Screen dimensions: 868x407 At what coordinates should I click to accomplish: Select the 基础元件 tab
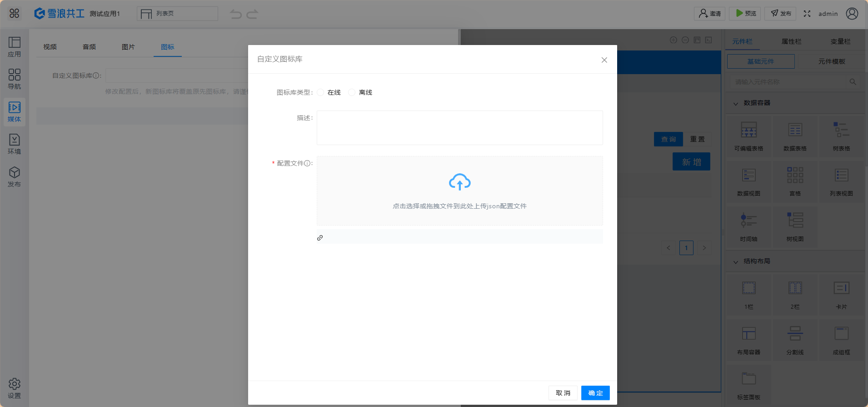pyautogui.click(x=761, y=61)
